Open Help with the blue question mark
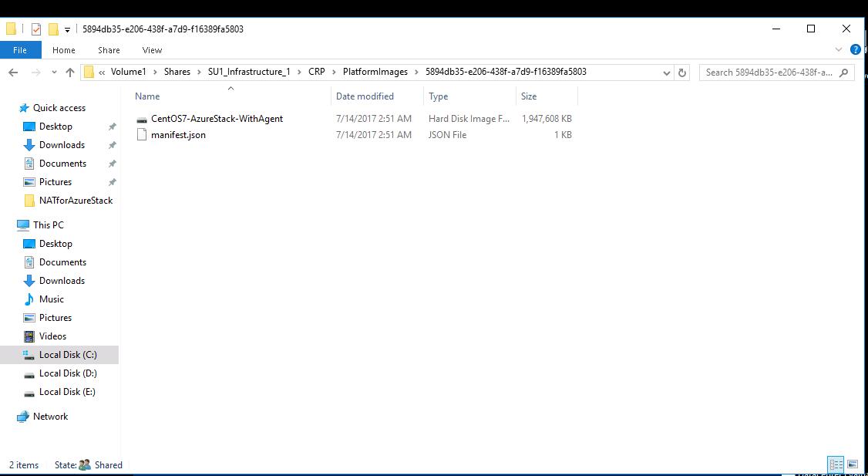Screen dimensions: 868x476 click(x=855, y=50)
